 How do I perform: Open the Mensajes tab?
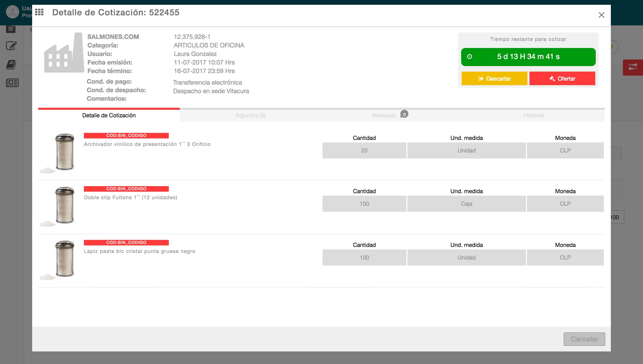pyautogui.click(x=384, y=116)
